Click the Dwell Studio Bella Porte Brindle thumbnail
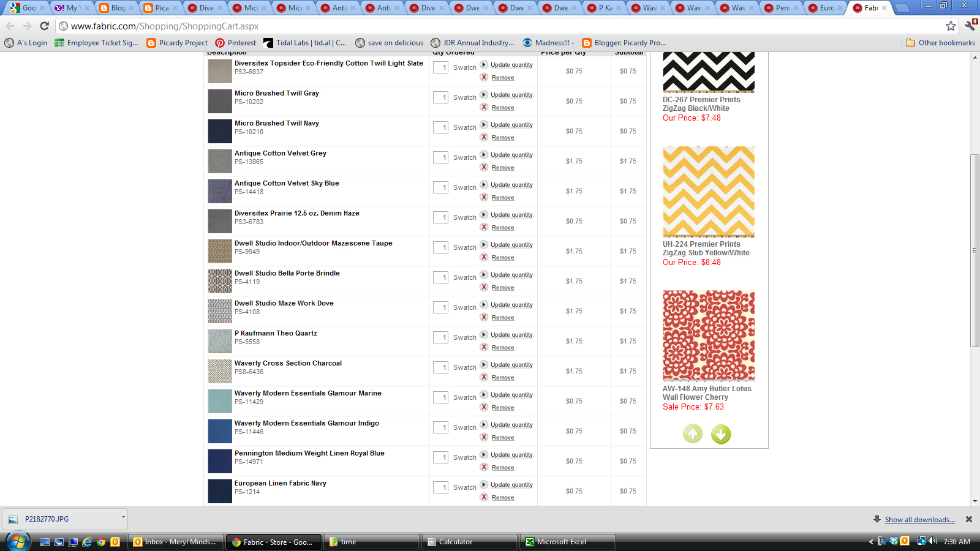Image resolution: width=980 pixels, height=551 pixels. [x=220, y=281]
